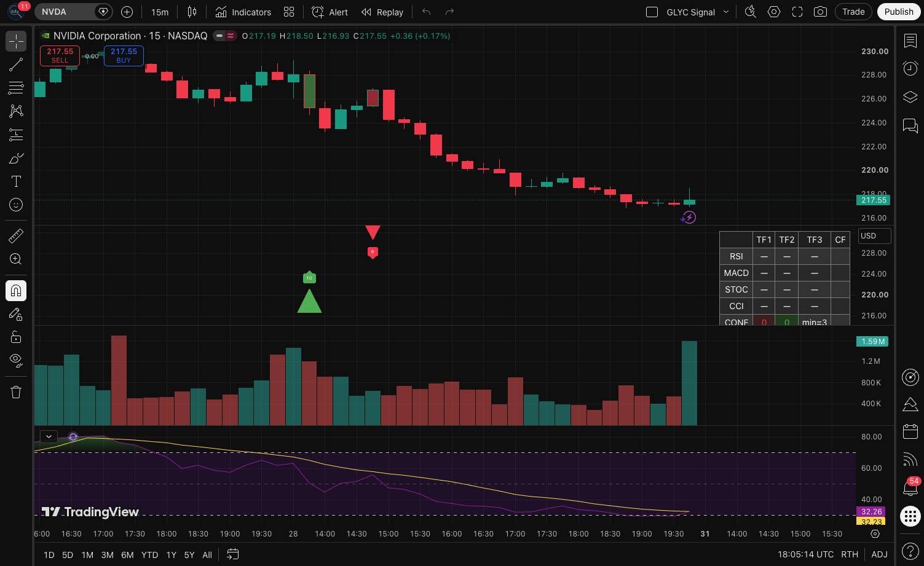Publish the chart idea

click(x=899, y=12)
